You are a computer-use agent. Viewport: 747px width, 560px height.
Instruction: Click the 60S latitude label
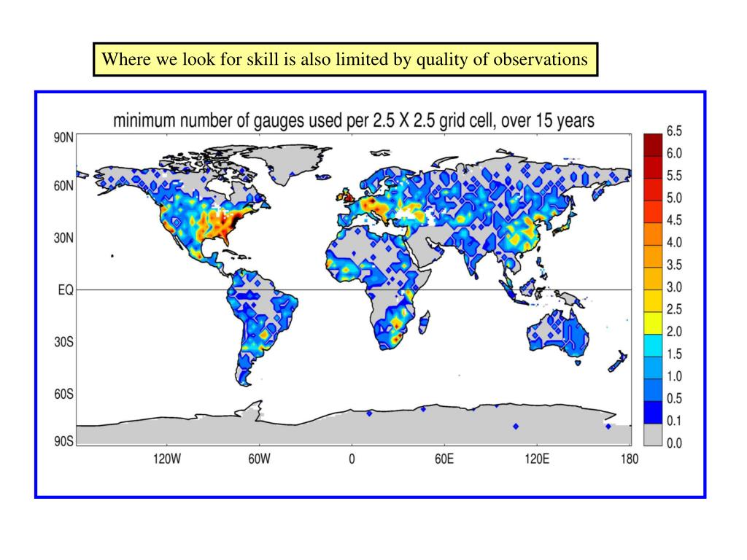tap(63, 394)
